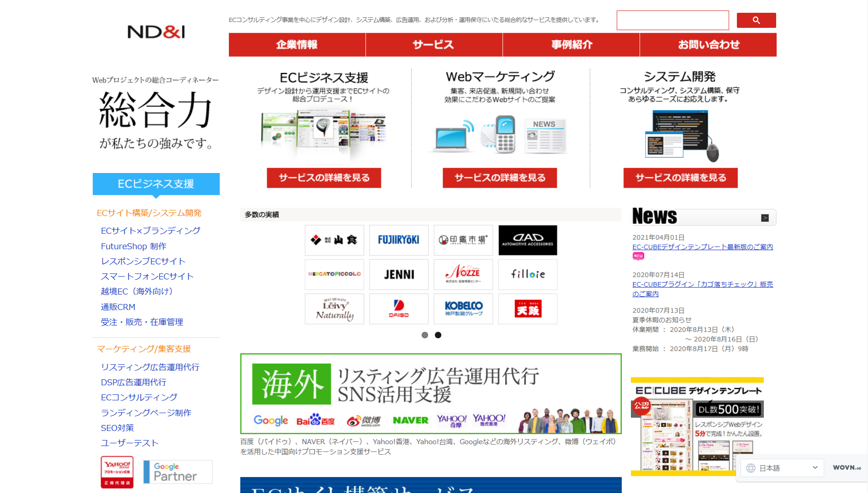
Task: Click the Nozze client logo
Action: pos(463,274)
